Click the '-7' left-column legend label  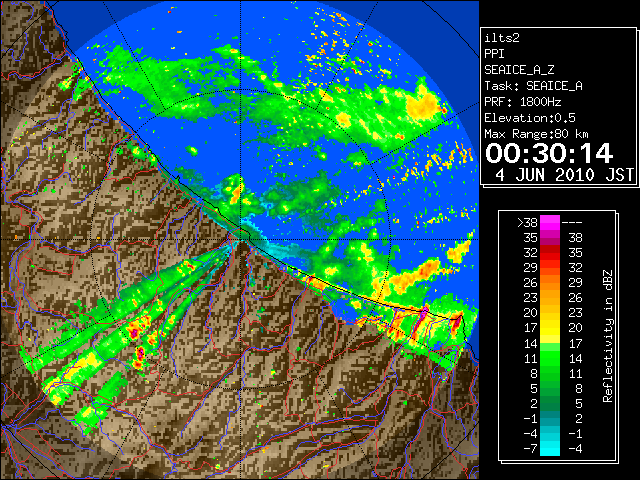tap(530, 448)
